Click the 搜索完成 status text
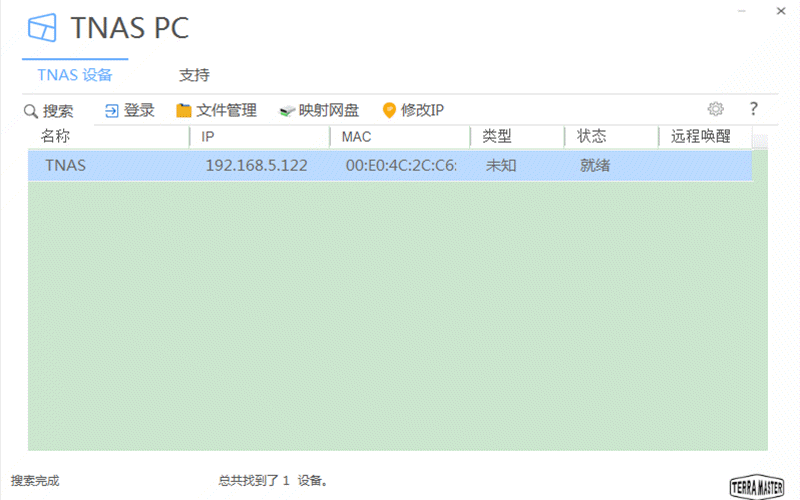Viewport: 800px width, 500px height. pyautogui.click(x=35, y=481)
